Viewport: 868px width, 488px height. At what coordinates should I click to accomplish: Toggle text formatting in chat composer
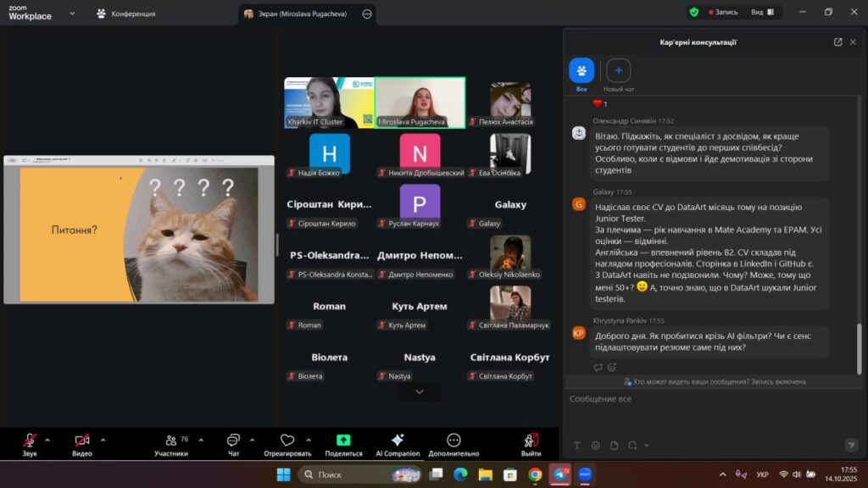click(x=577, y=446)
